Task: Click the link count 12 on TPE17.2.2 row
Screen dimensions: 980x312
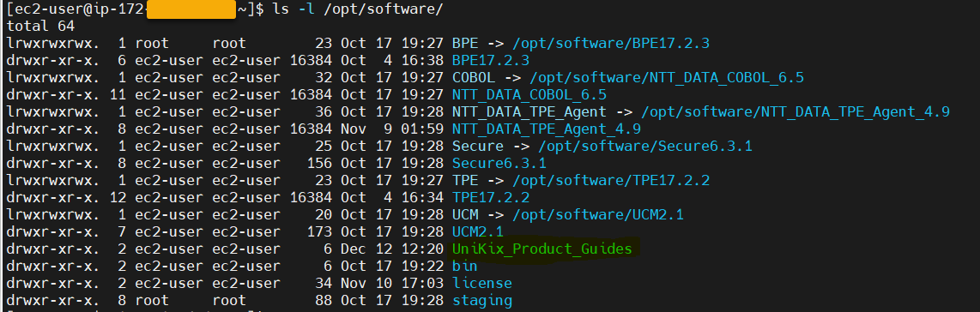Action: [118, 198]
